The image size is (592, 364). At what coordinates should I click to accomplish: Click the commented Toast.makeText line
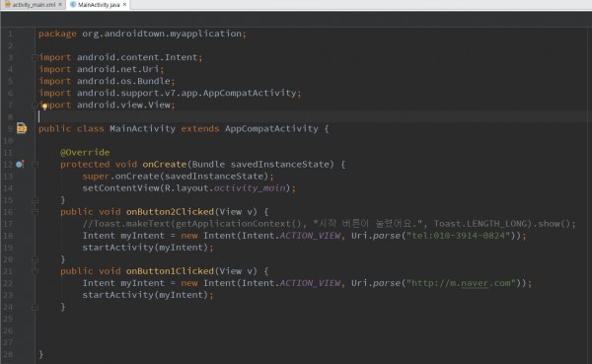pyautogui.click(x=329, y=224)
